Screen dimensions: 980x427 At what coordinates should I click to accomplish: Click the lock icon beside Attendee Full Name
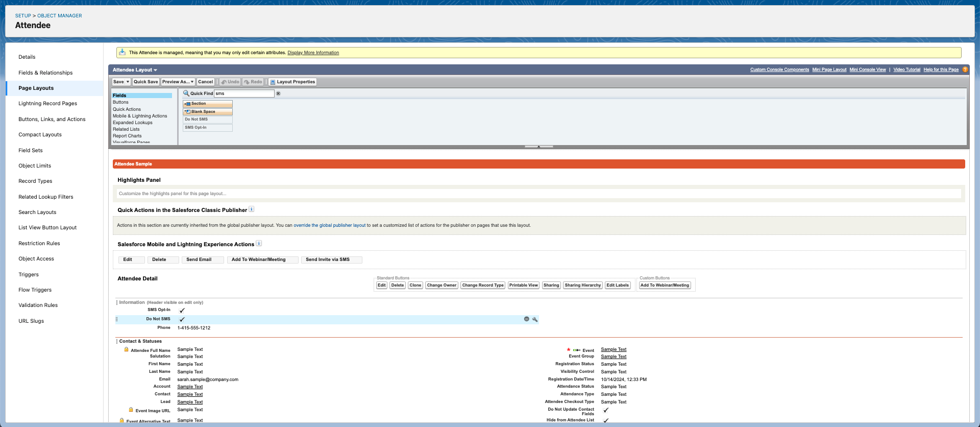coord(126,350)
